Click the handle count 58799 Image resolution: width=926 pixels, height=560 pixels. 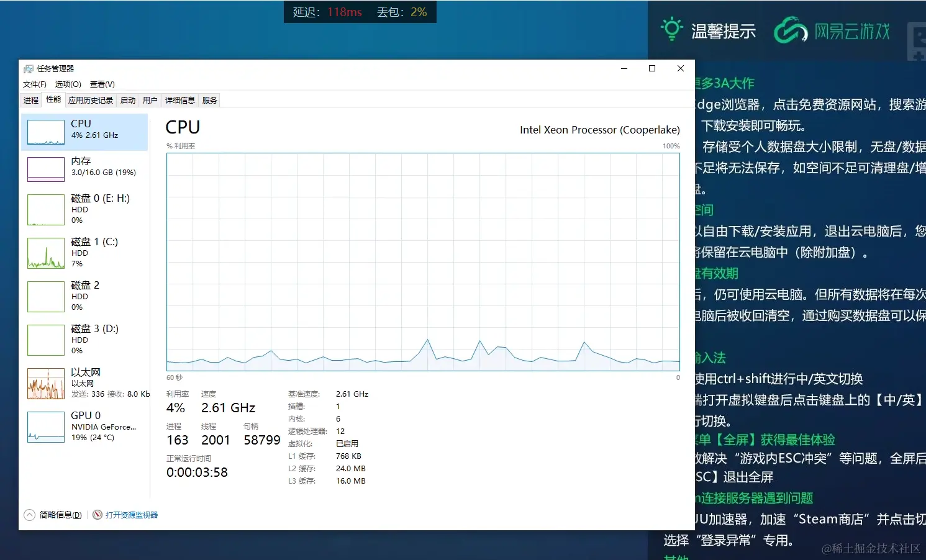262,440
